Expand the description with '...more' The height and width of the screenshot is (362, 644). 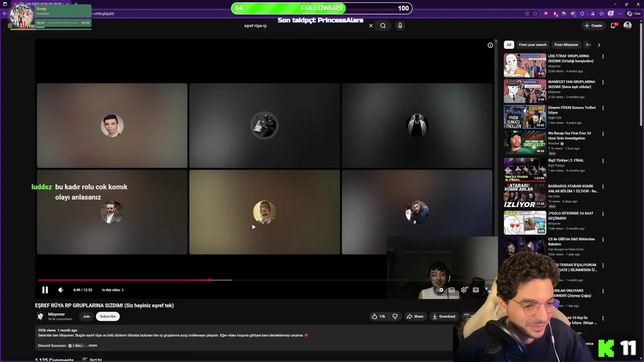pos(92,345)
